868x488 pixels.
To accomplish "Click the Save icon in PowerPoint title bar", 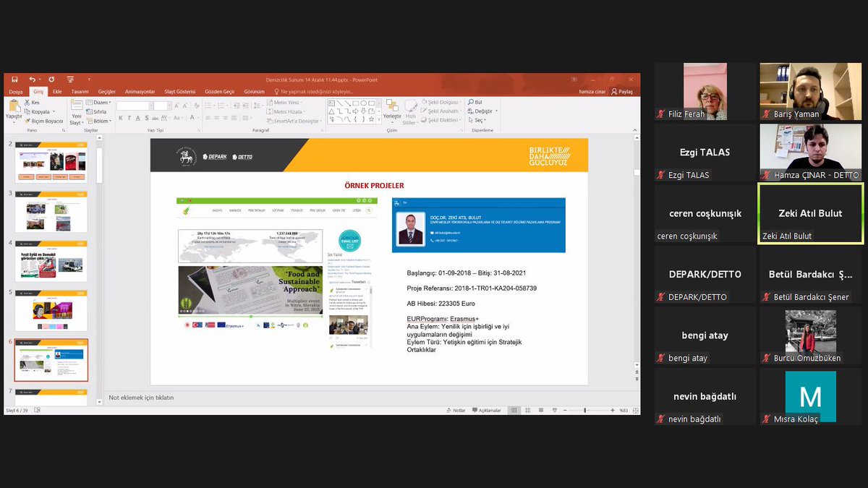I will pyautogui.click(x=14, y=80).
